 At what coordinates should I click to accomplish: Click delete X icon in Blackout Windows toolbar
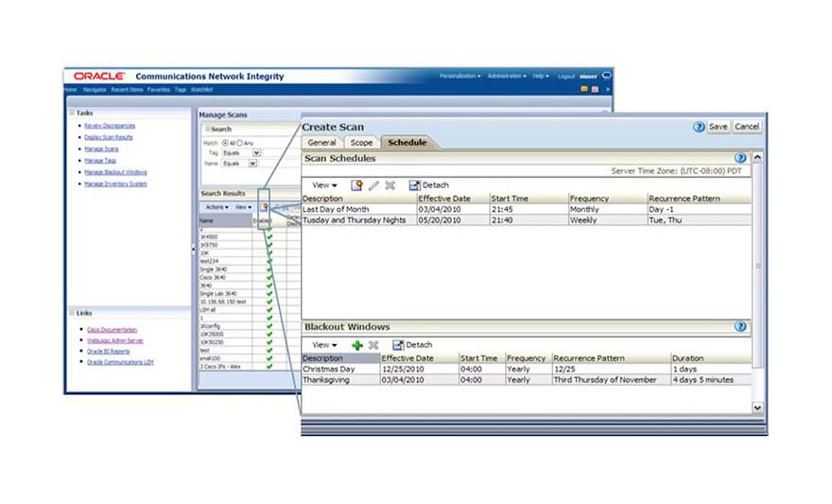[x=373, y=345]
